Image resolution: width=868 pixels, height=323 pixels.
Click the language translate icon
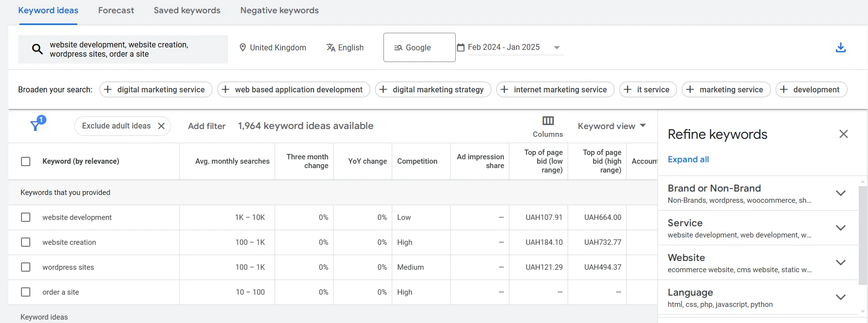pyautogui.click(x=331, y=47)
